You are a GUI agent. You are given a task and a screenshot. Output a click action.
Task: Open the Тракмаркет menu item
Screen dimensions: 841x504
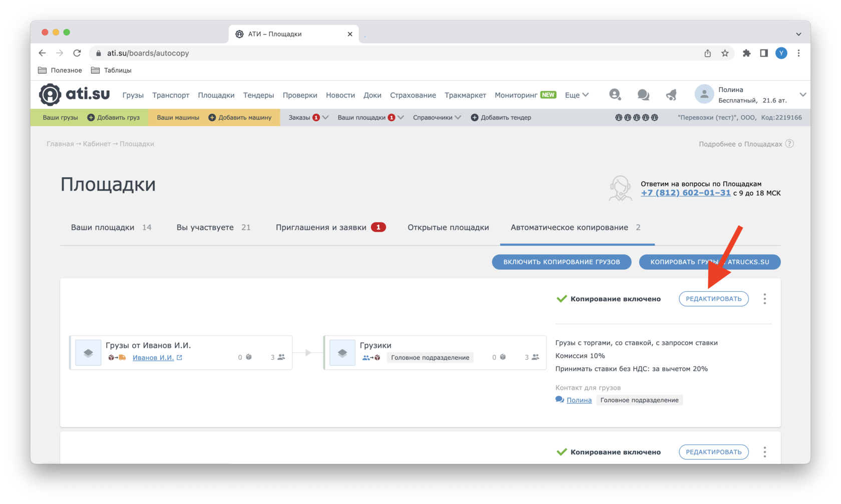coord(465,95)
